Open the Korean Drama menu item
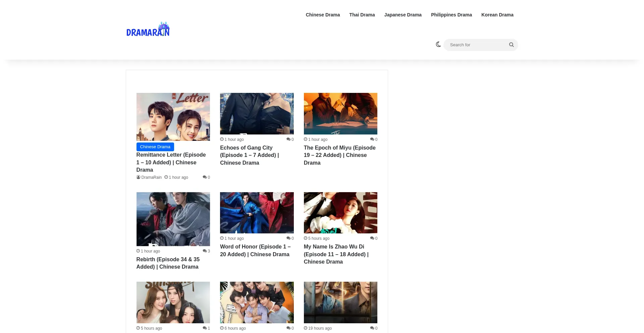Screen dimensions: 644x333 497,15
